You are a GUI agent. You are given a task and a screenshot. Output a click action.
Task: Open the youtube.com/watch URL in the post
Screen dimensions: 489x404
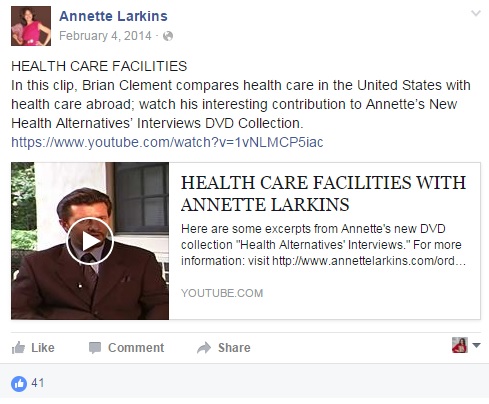(167, 142)
